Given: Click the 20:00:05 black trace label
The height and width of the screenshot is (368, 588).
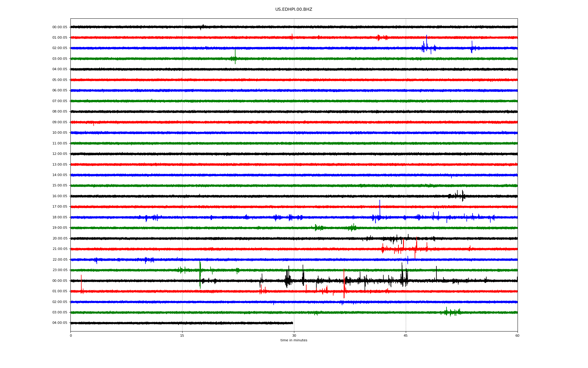Looking at the screenshot, I should (x=60, y=239).
